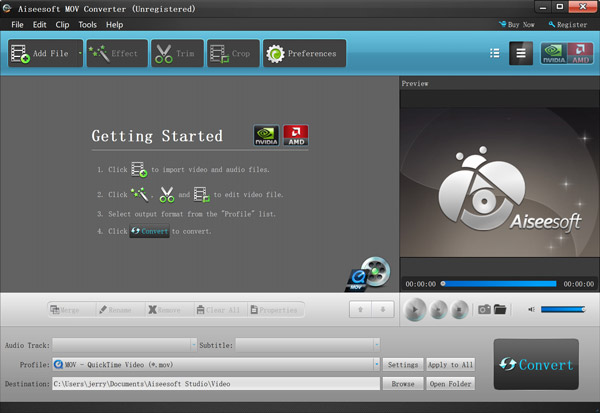Mute audio using the speaker icon
Screen dimensions: 600x413
(531, 310)
